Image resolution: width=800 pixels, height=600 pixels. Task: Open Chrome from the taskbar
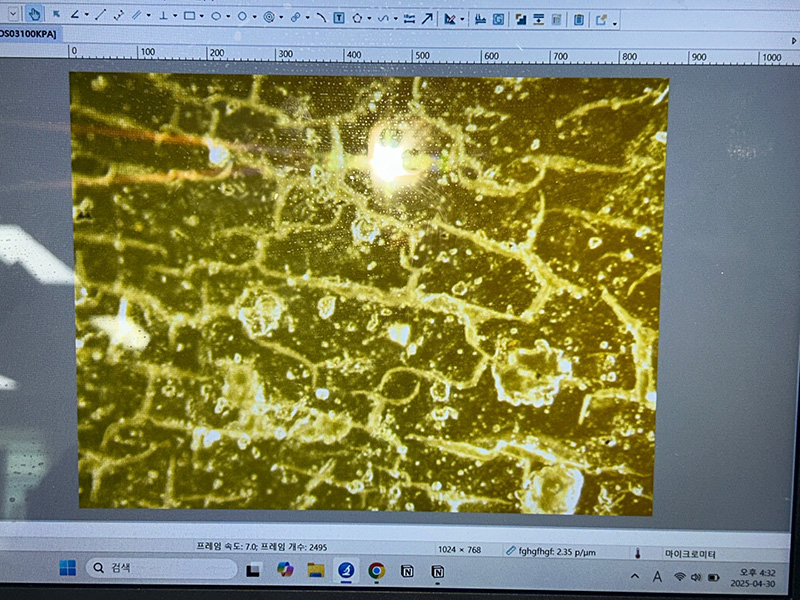click(x=376, y=570)
